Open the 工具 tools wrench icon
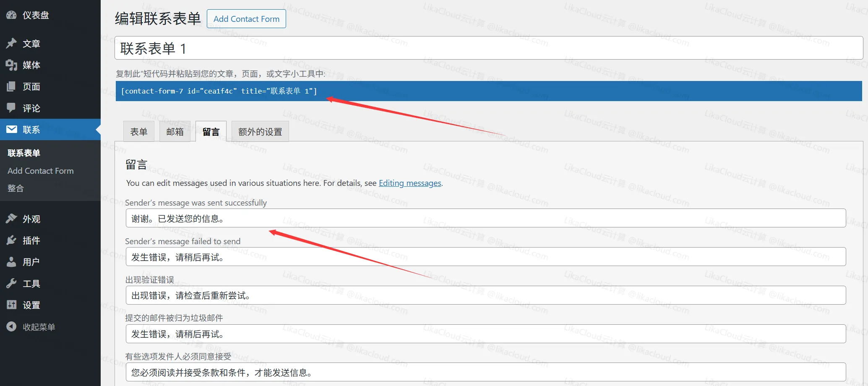Viewport: 868px width, 386px height. point(11,283)
